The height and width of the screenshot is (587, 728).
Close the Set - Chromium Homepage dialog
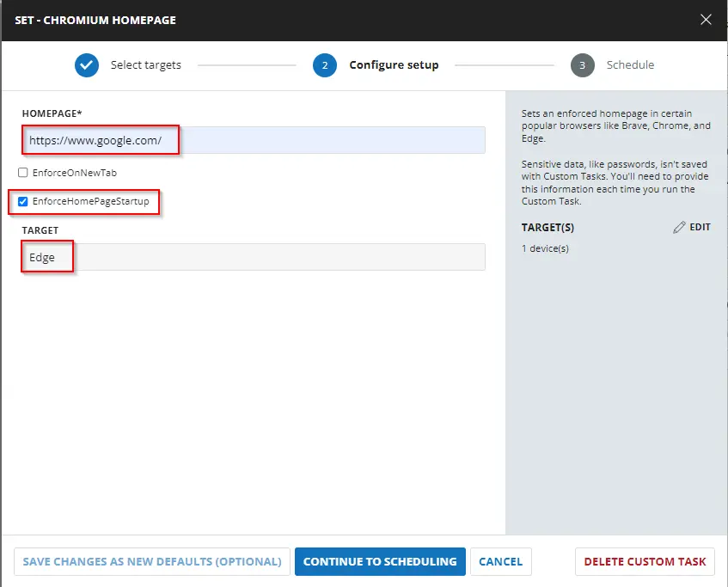706,20
